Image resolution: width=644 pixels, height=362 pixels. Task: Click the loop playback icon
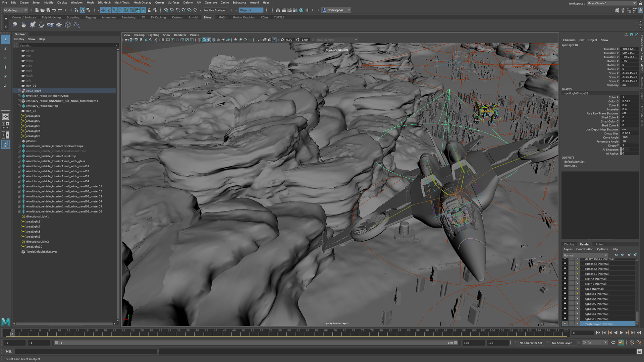click(613, 343)
